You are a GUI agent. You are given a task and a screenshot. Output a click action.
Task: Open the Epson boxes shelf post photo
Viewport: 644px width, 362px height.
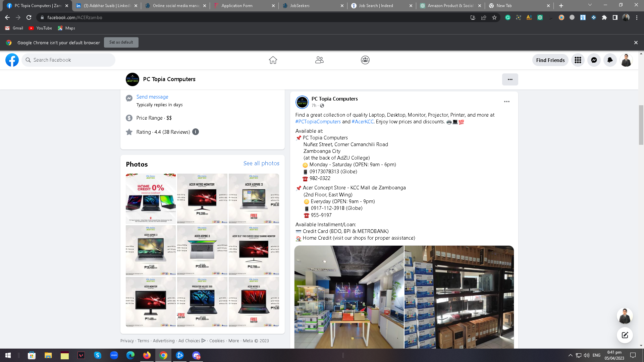pos(459,297)
